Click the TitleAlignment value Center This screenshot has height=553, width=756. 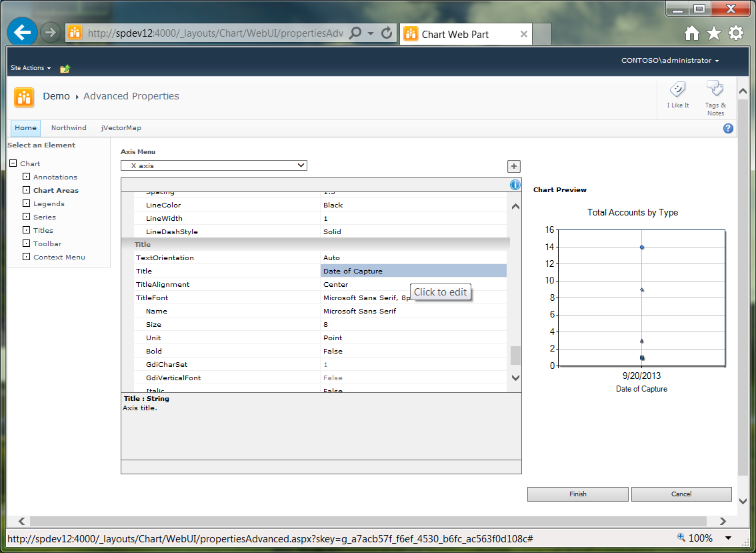tap(414, 285)
